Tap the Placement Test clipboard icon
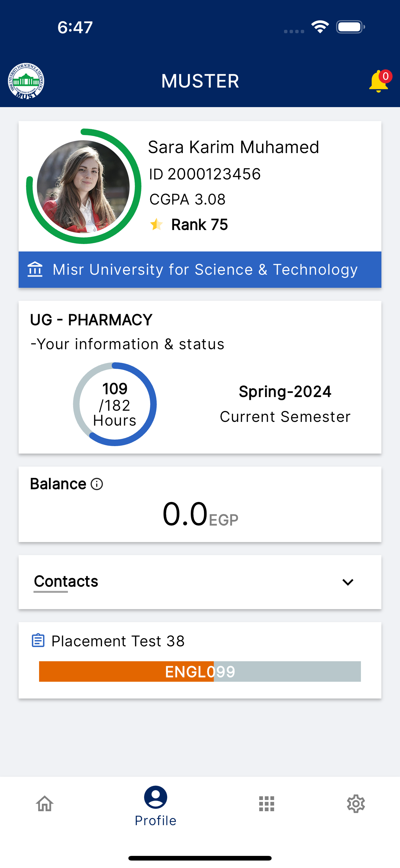The width and height of the screenshot is (400, 868). [x=38, y=640]
